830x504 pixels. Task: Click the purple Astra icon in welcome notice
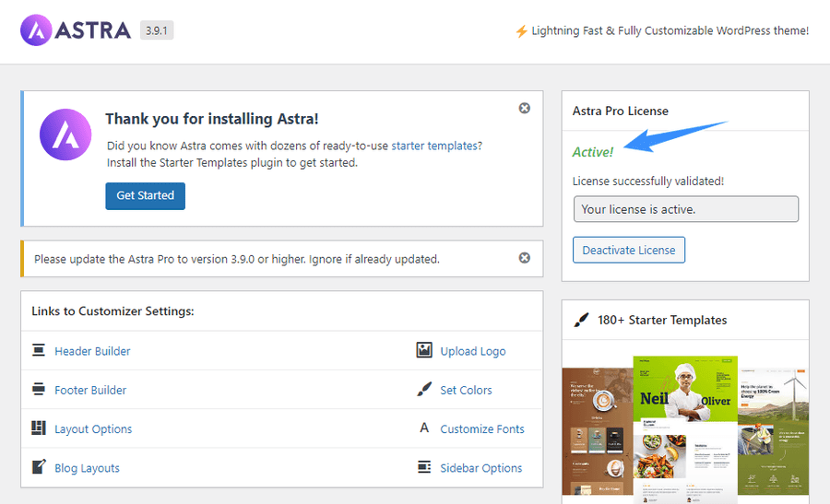[65, 135]
